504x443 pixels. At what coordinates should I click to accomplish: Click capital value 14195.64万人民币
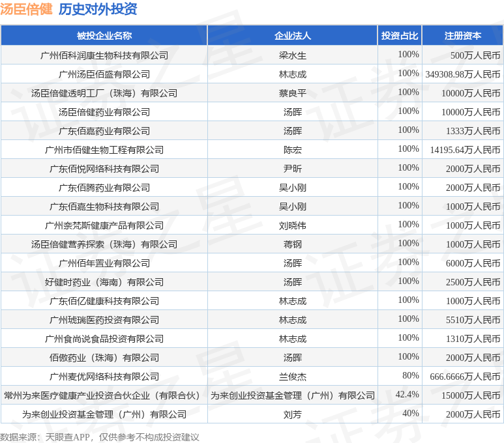(466, 150)
